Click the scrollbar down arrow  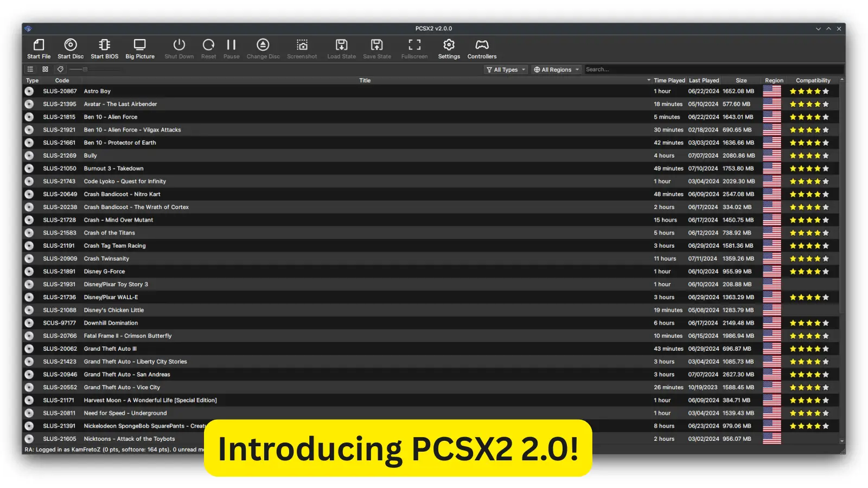click(x=842, y=441)
